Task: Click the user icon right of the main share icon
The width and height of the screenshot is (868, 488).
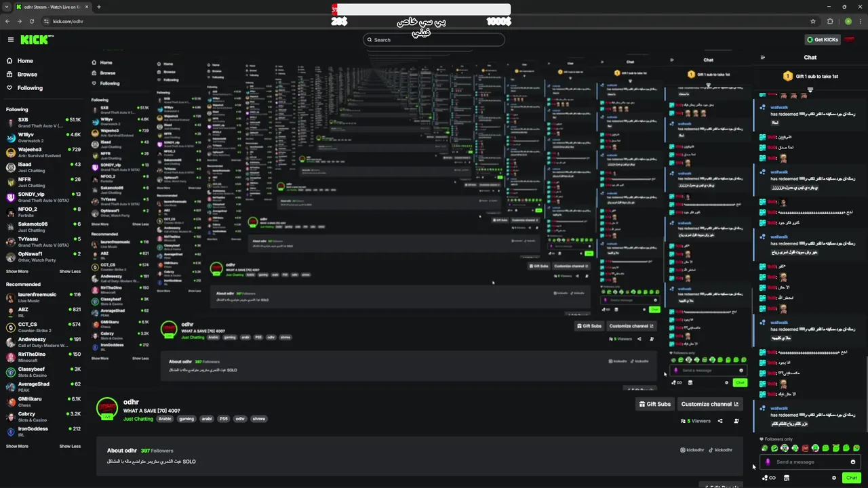Action: 736,421
